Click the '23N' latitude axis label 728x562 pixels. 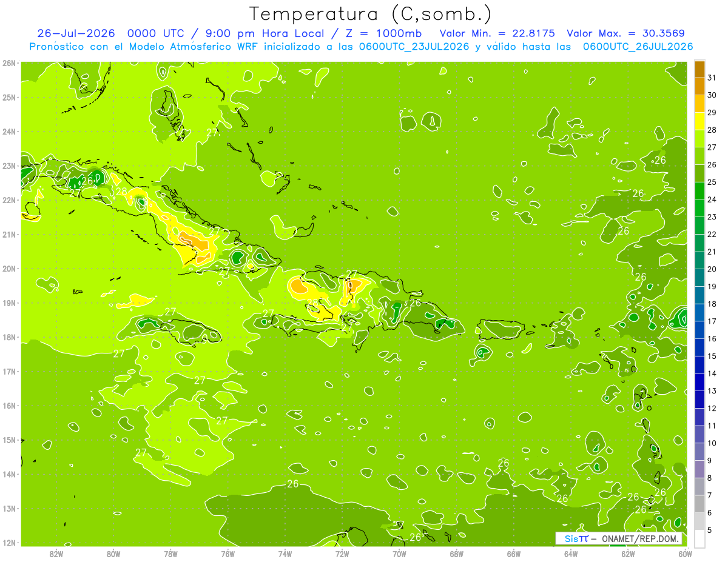[9, 166]
